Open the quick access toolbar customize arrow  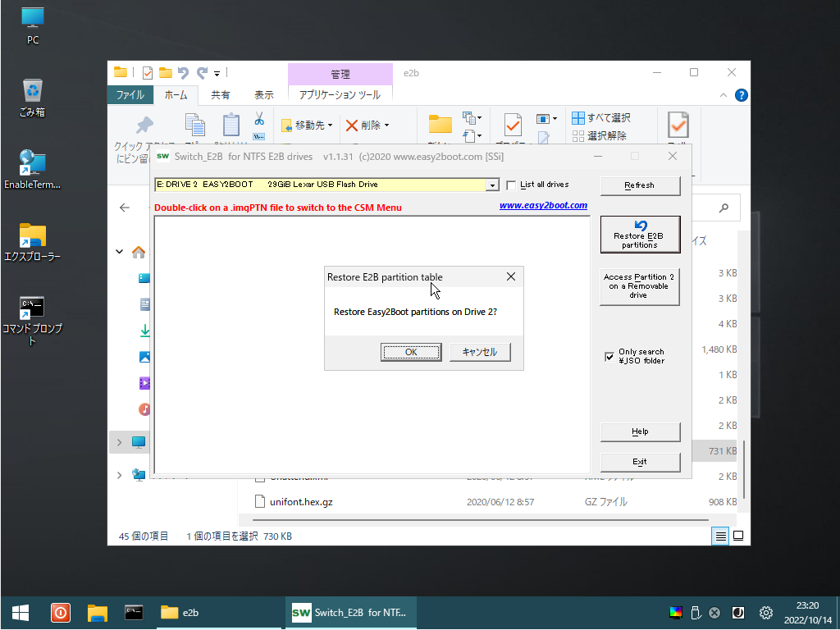(x=217, y=73)
